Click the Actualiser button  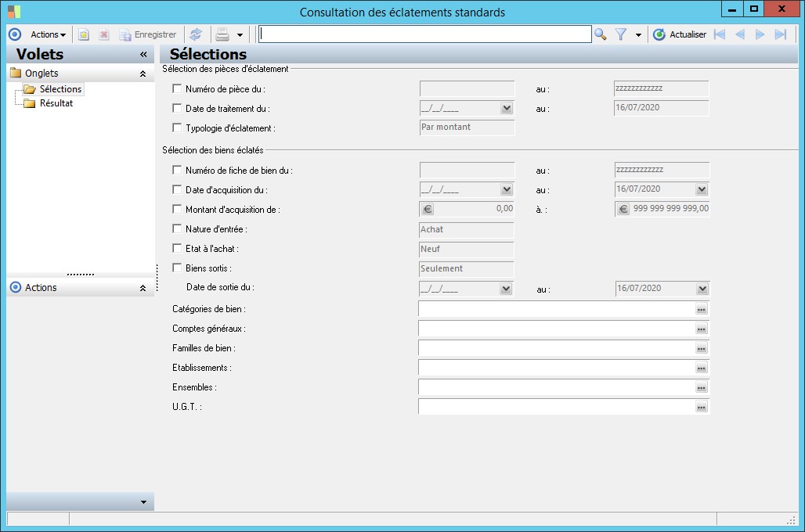coord(680,34)
